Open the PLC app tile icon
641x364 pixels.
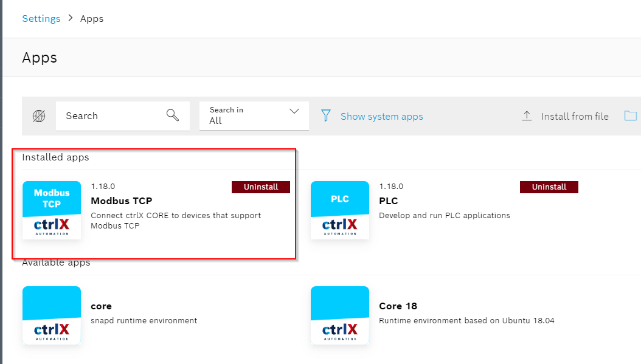pyautogui.click(x=340, y=210)
